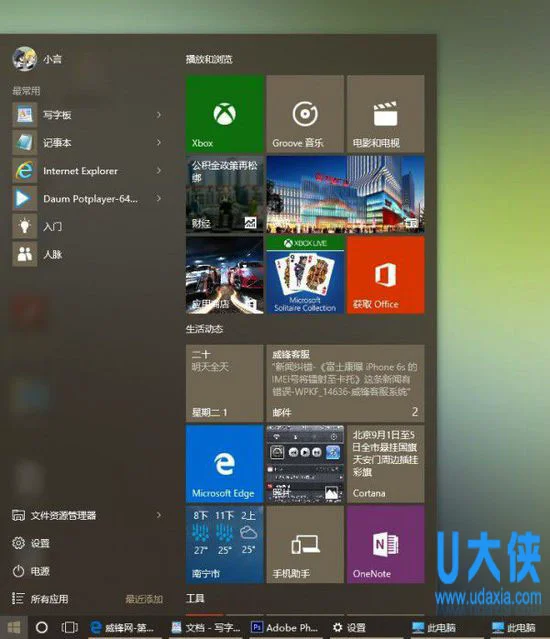Screen dimensions: 550x639
Task: Open the 应用商店 tile with racing cars
Action: [x=224, y=275]
